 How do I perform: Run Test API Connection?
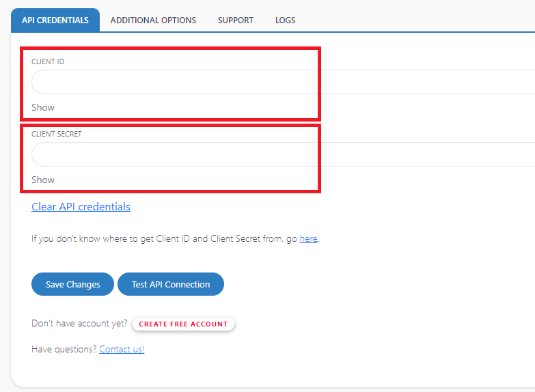tap(171, 284)
